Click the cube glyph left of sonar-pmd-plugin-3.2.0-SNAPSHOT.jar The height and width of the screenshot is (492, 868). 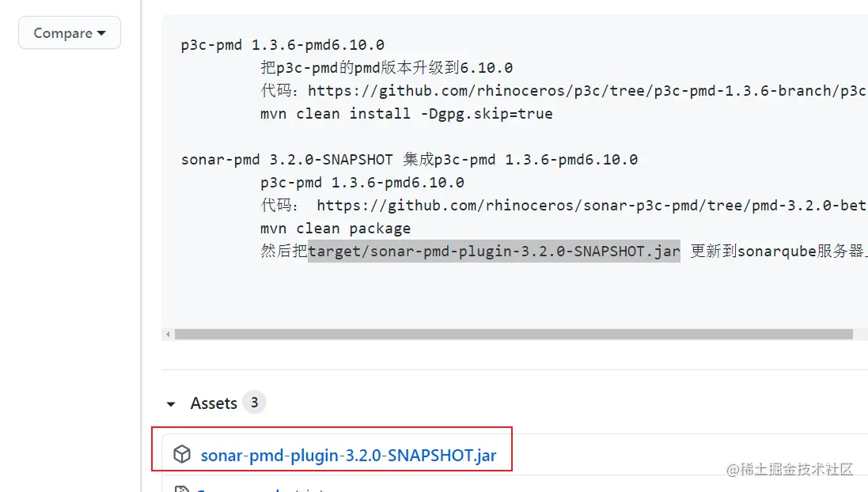pos(182,454)
